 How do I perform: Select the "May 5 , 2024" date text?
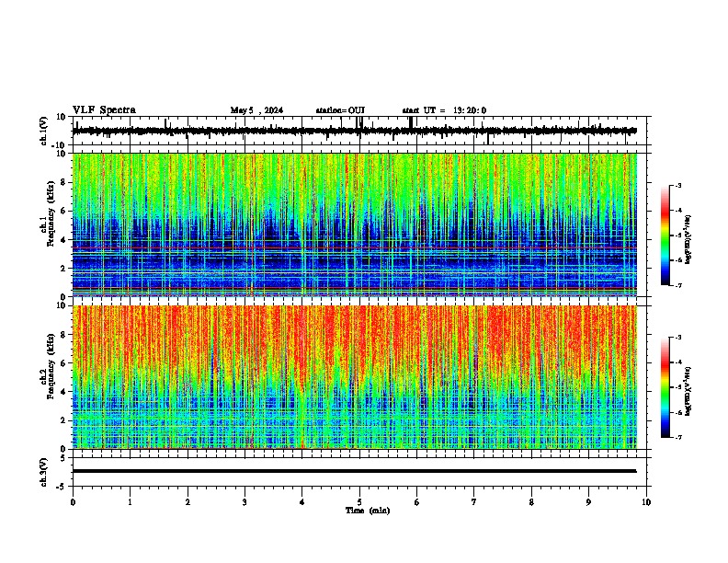tap(256, 110)
